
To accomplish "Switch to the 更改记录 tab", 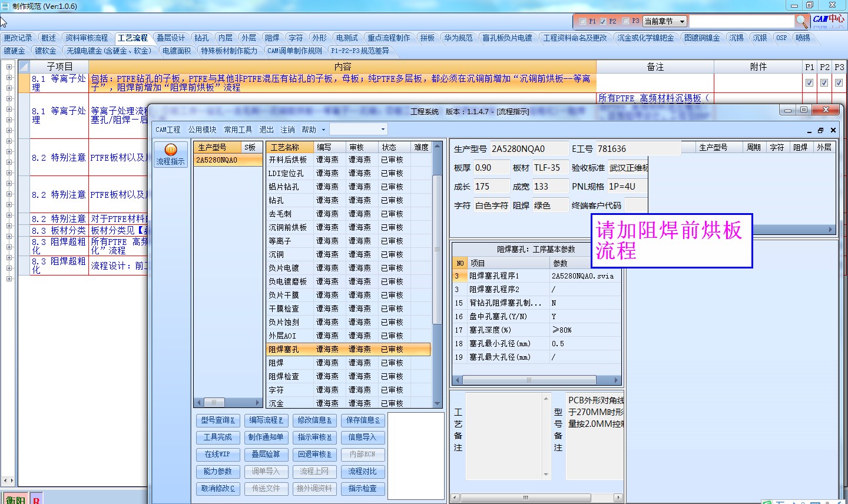I will point(18,38).
